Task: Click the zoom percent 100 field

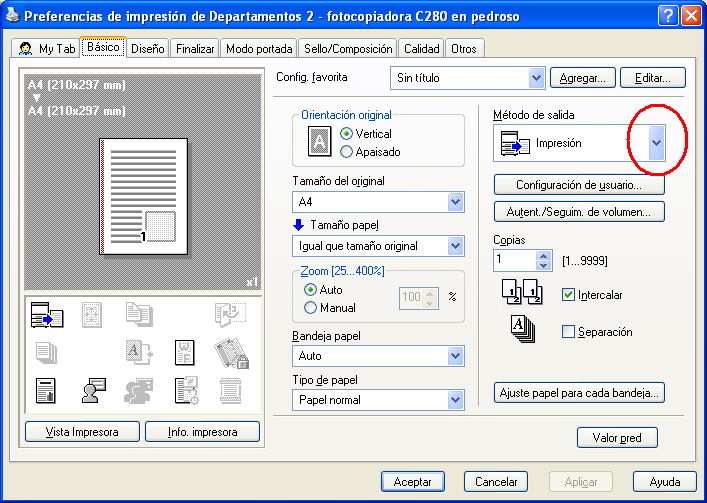Action: (411, 297)
